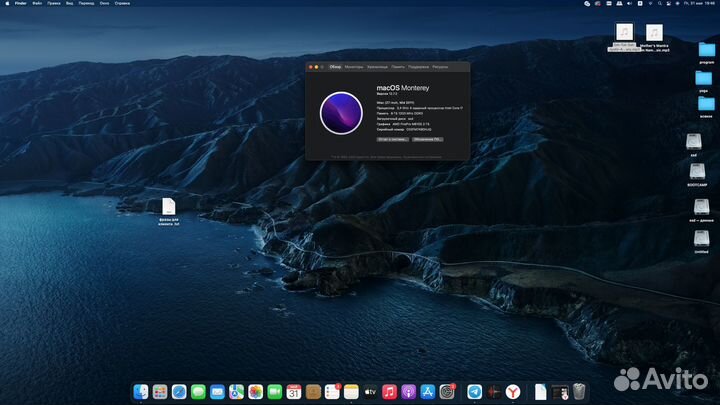Click the Обновление ПО button
Screen dimensions: 720x405
tap(427, 139)
